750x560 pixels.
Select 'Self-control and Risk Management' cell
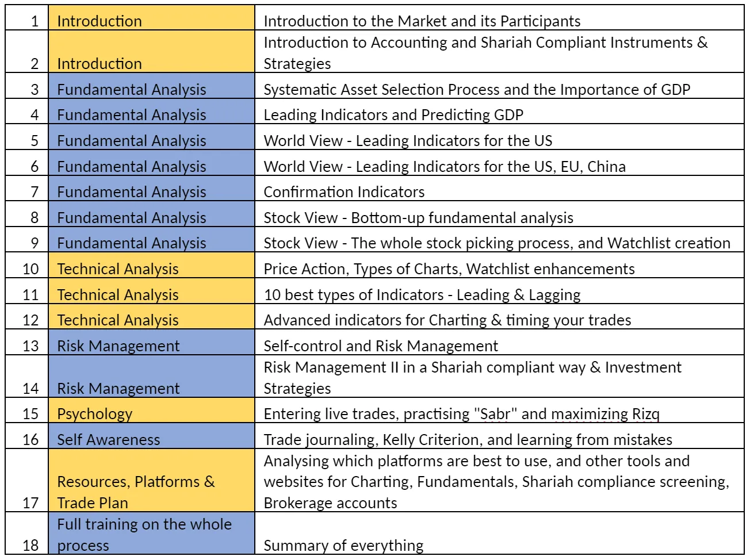381,346
